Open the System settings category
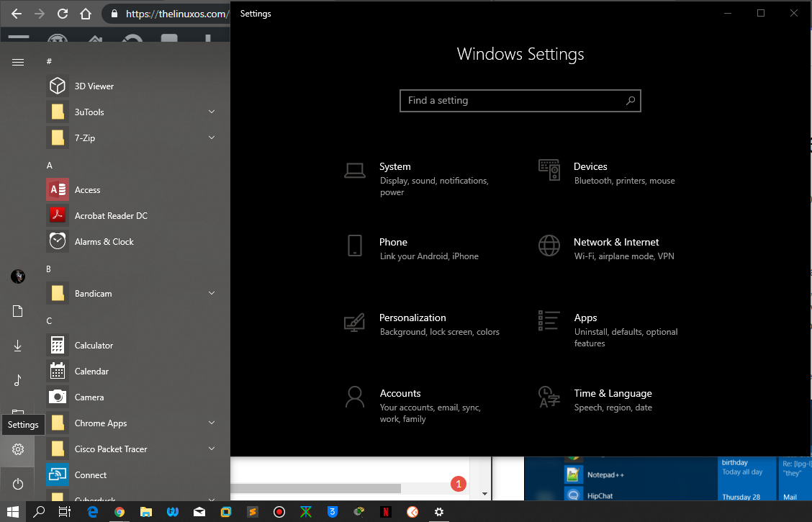Screen dimensions: 812x522 click(x=394, y=167)
